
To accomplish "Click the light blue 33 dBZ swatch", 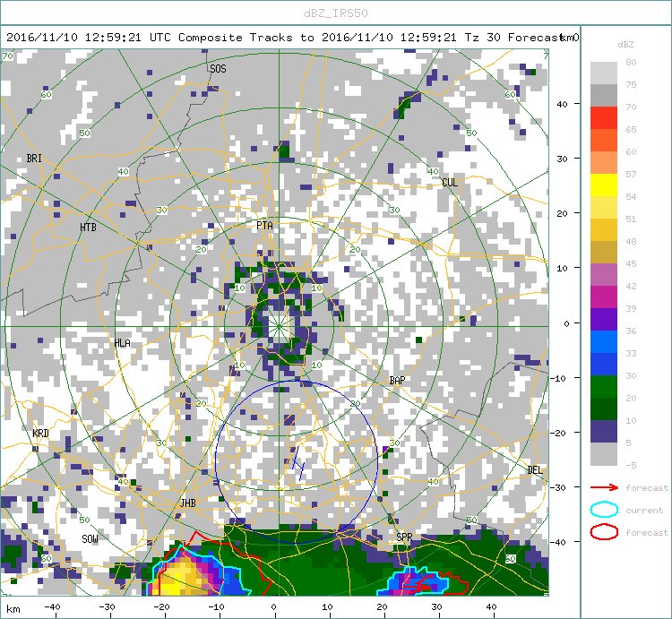I will [604, 342].
